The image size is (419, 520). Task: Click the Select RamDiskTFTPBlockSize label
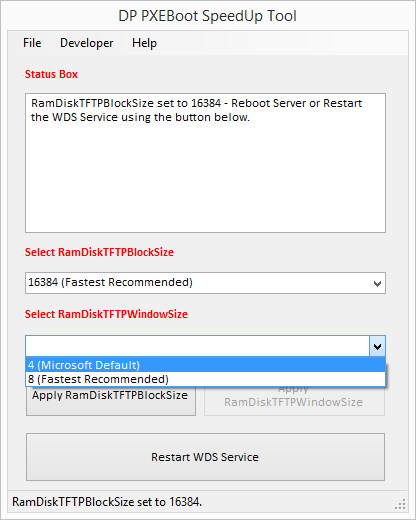tap(99, 252)
